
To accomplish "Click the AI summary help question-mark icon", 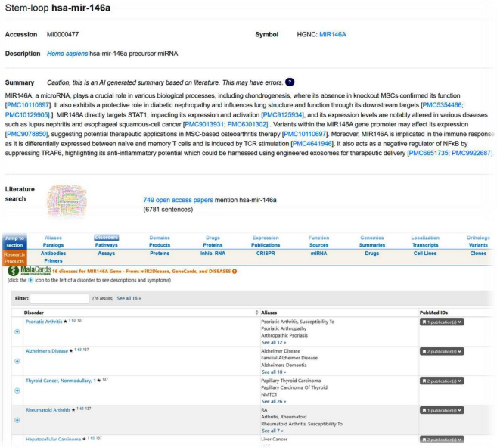I will click(290, 82).
